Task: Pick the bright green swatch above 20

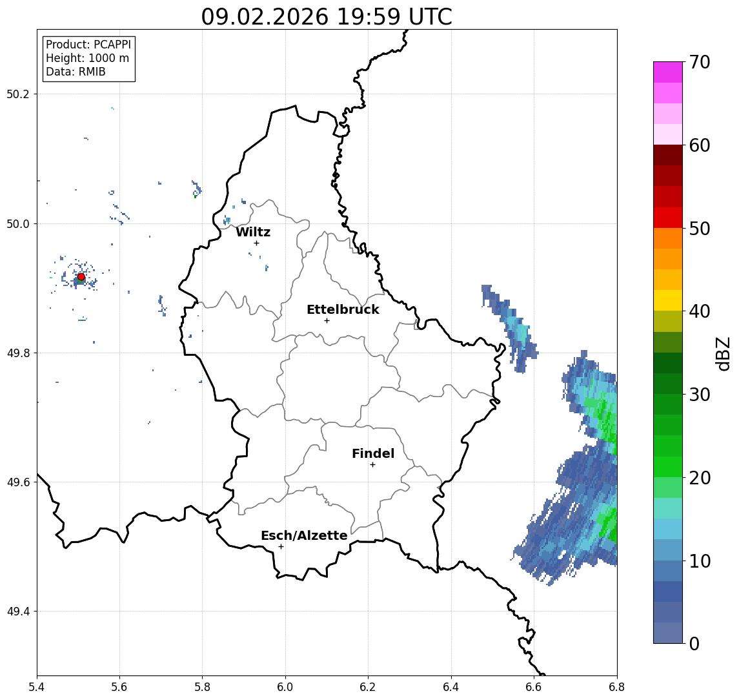Action: [x=668, y=466]
